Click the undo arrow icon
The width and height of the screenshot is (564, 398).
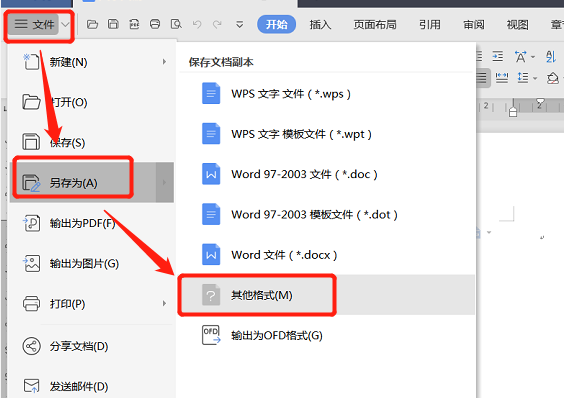197,24
